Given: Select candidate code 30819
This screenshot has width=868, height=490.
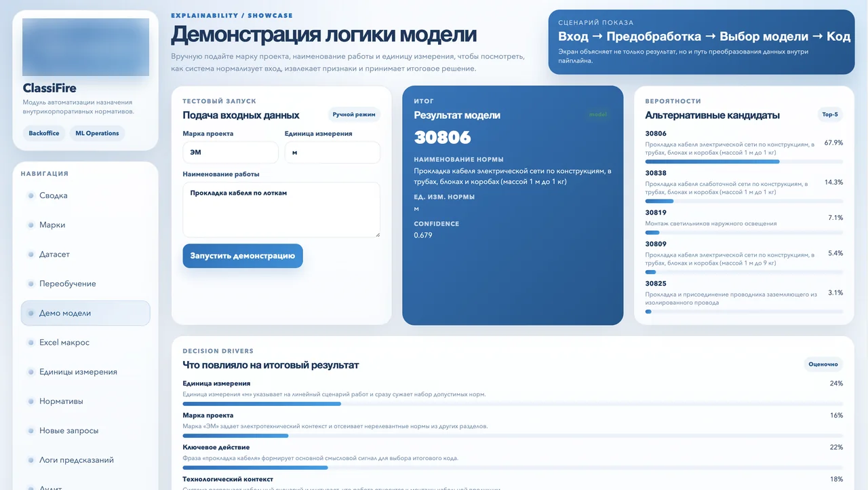Looking at the screenshot, I should (656, 212).
